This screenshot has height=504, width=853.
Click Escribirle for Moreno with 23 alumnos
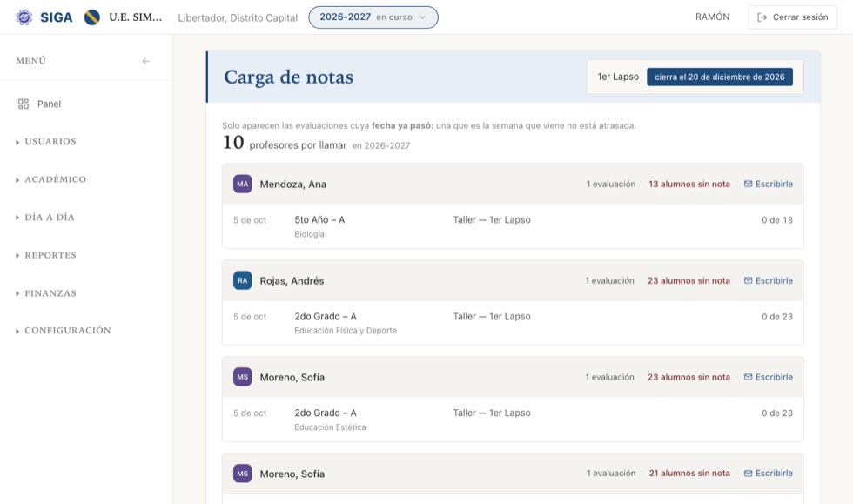click(x=768, y=377)
